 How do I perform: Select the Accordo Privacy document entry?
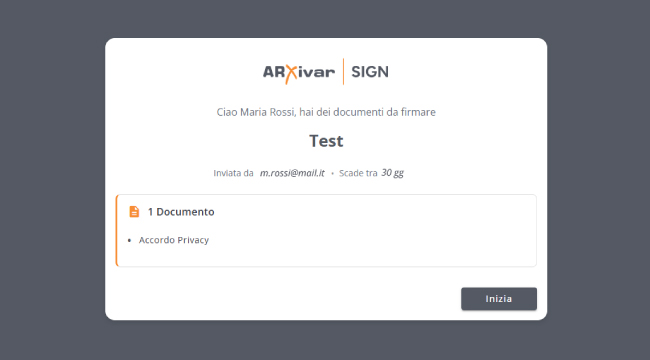tap(174, 240)
